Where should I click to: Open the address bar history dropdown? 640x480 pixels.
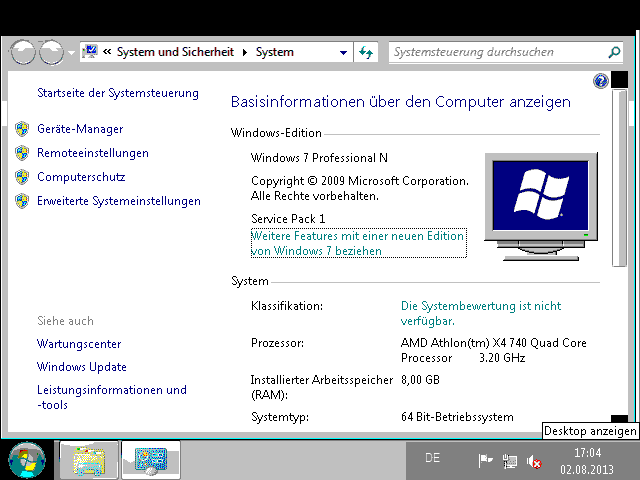pos(343,52)
